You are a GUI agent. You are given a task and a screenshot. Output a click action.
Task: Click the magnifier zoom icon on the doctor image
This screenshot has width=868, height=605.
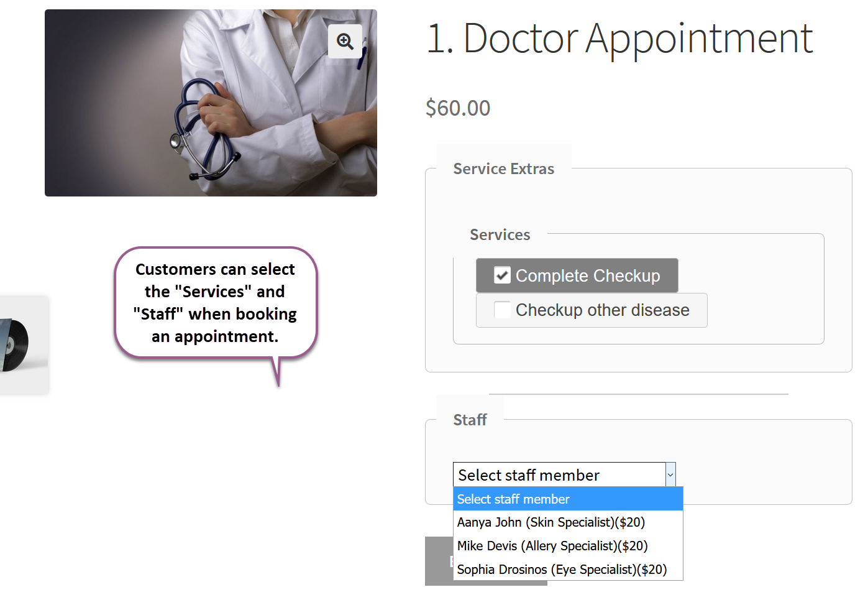tap(345, 41)
